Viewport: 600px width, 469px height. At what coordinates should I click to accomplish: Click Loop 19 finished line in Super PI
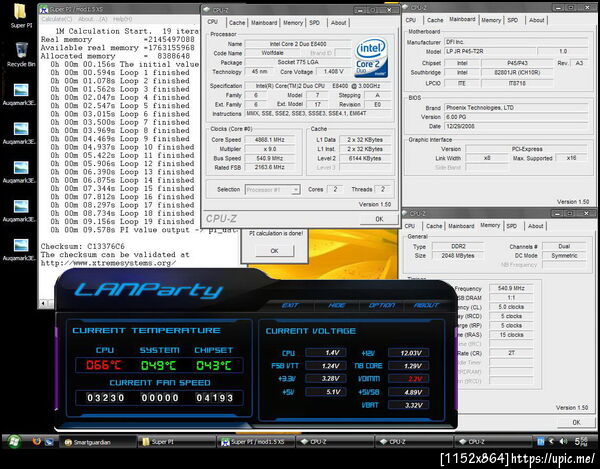[x=120, y=221]
